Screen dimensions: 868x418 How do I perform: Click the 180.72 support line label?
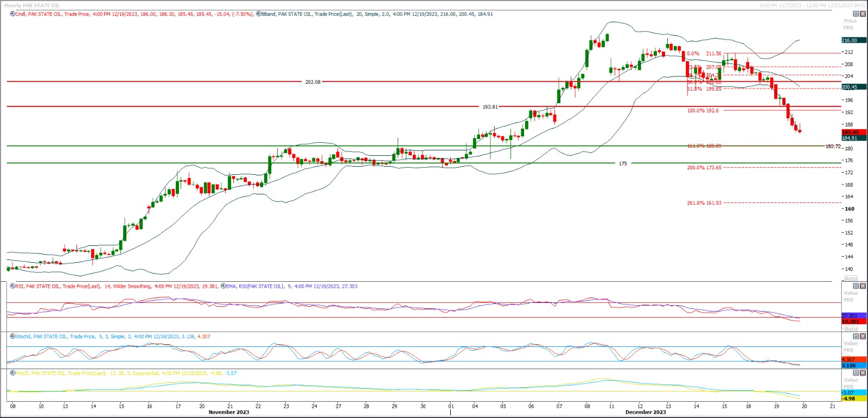click(x=833, y=147)
